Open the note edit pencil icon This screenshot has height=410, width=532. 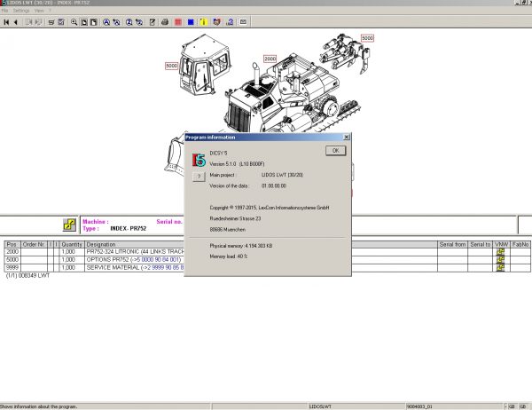coord(153,22)
